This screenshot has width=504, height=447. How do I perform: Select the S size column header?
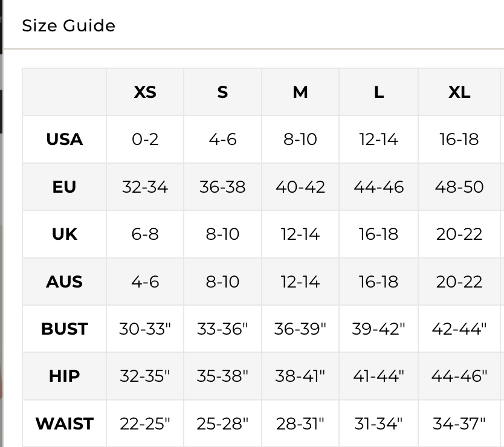[x=222, y=92]
